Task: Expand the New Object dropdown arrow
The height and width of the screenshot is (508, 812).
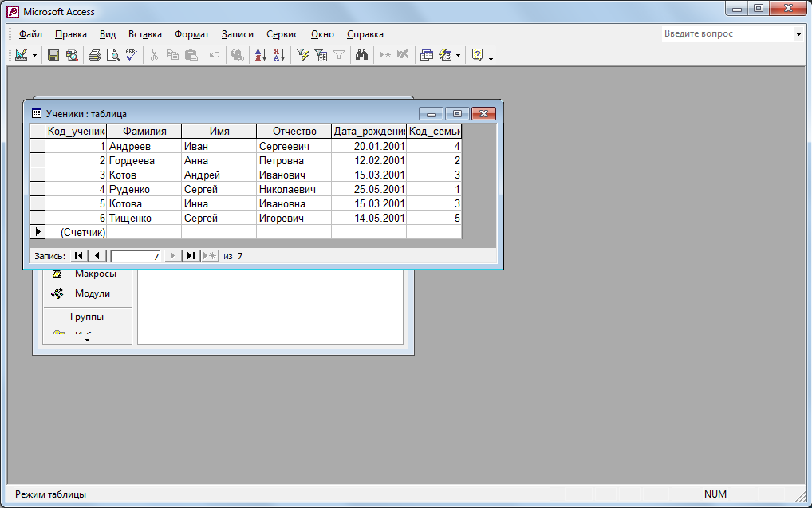Action: point(458,56)
